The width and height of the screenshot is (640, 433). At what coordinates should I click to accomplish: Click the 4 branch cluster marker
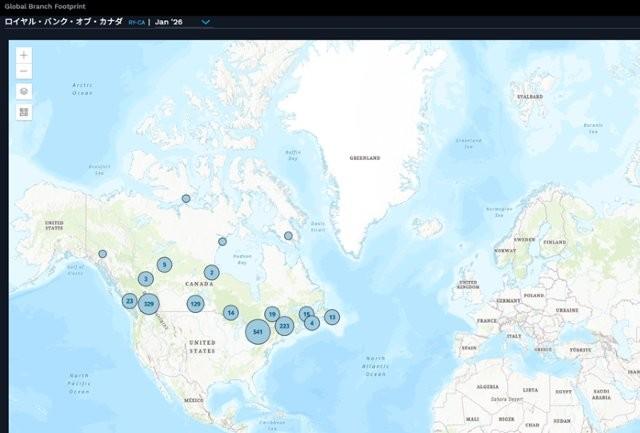click(x=313, y=323)
